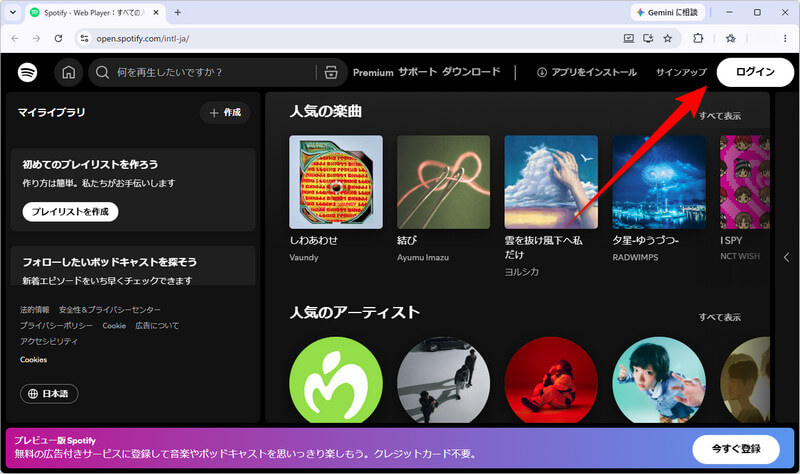The width and height of the screenshot is (800, 474).
Task: Open the しわあわせ album cover
Action: [x=336, y=182]
